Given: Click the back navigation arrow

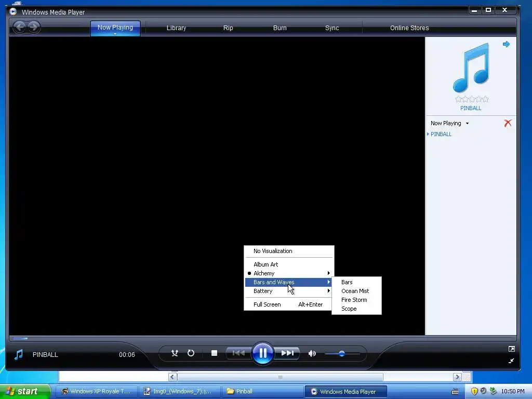Looking at the screenshot, I should (x=20, y=27).
